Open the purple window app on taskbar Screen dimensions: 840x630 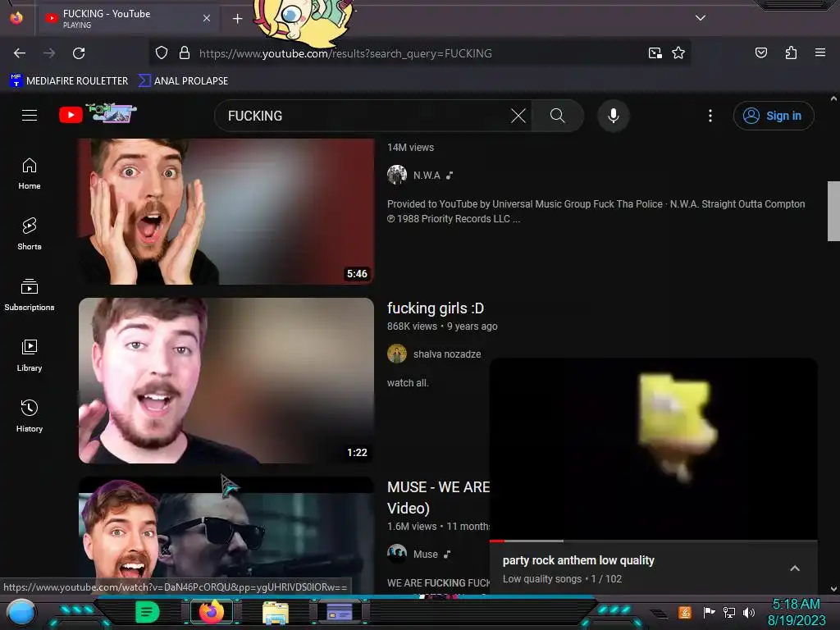pyautogui.click(x=340, y=612)
